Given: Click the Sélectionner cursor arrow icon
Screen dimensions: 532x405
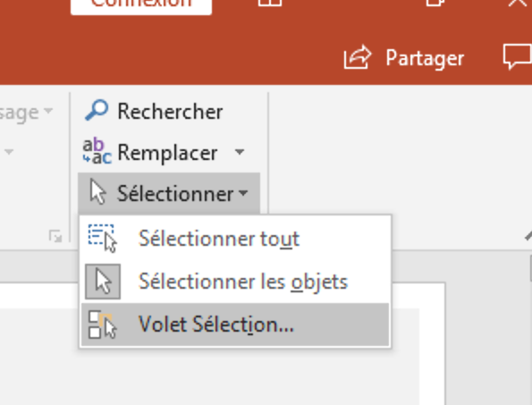Looking at the screenshot, I should (x=98, y=192).
